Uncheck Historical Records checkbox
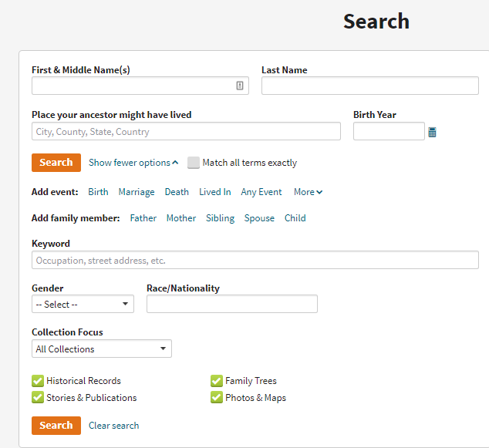The height and width of the screenshot is (448, 489). click(x=38, y=381)
